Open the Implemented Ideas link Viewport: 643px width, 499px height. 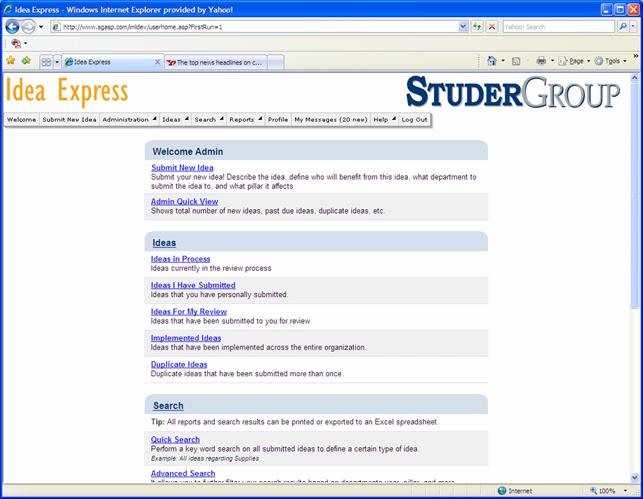coord(186,338)
